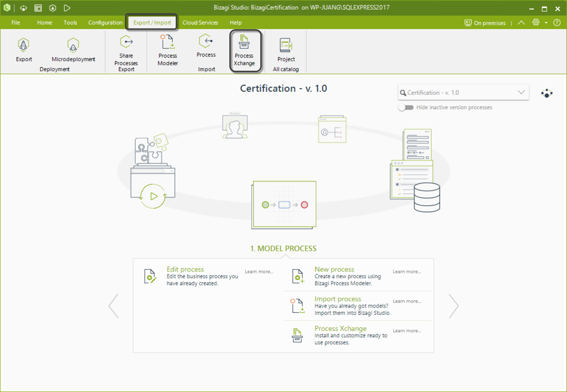
Task: Click the Deployment group label in ribbon
Action: click(x=54, y=69)
